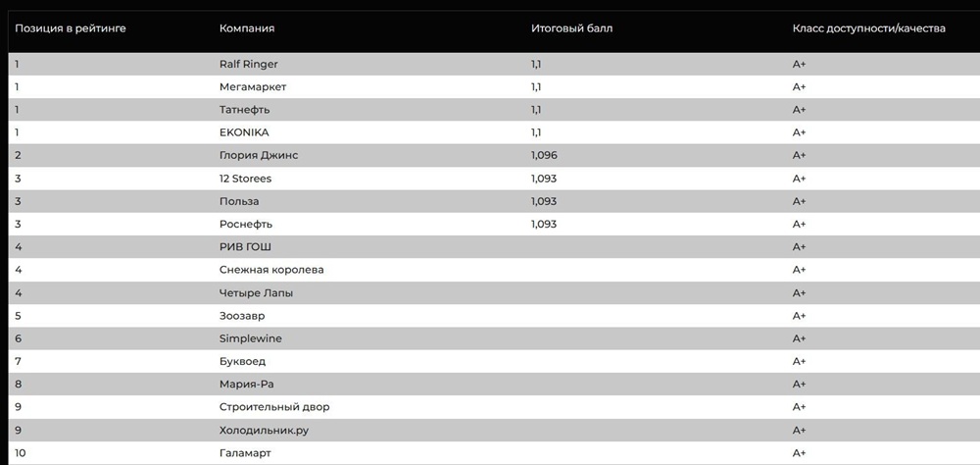This screenshot has width=980, height=465.
Task: Click the EKONIKA company name
Action: [x=244, y=132]
